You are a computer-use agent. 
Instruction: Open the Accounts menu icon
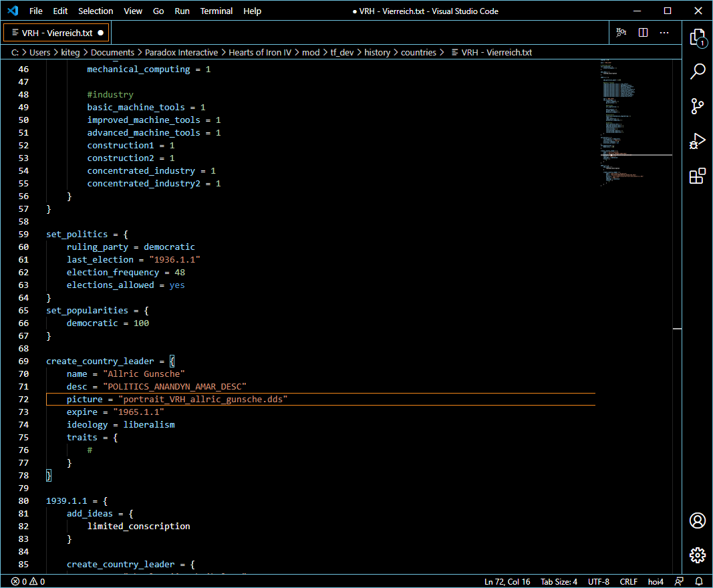[697, 521]
